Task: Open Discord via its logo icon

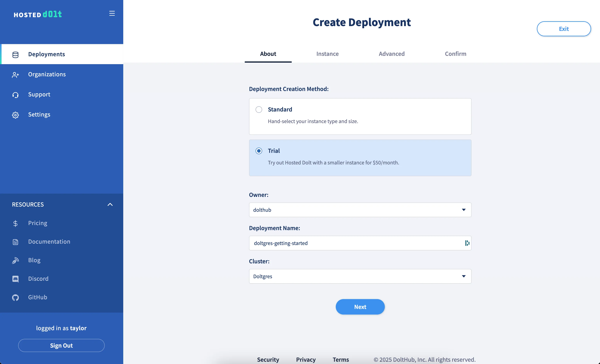Action: point(15,279)
